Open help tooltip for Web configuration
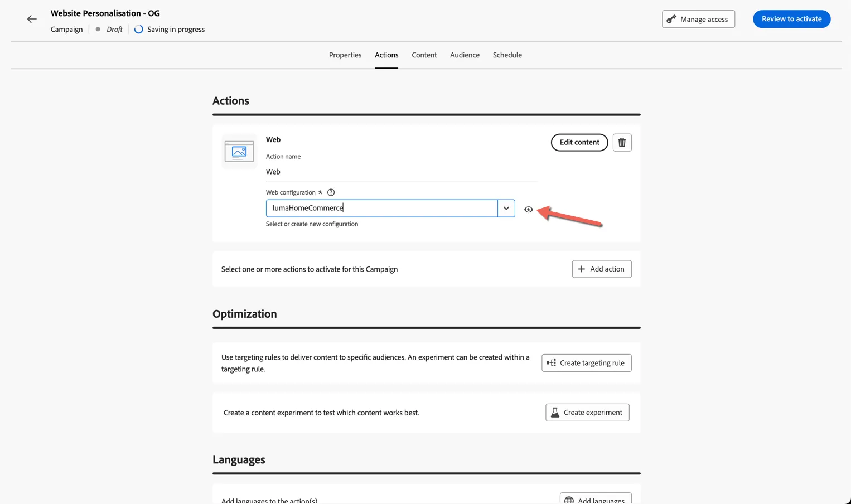The image size is (851, 504). pyautogui.click(x=331, y=192)
